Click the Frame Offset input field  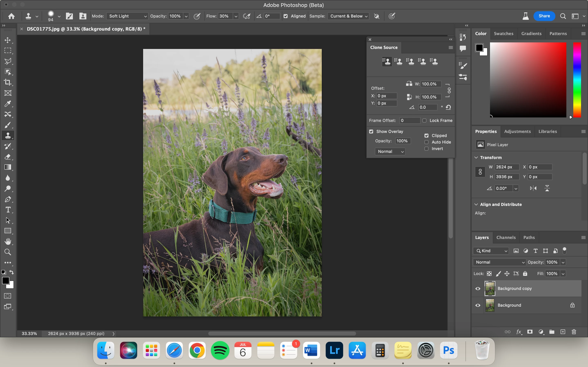click(409, 121)
